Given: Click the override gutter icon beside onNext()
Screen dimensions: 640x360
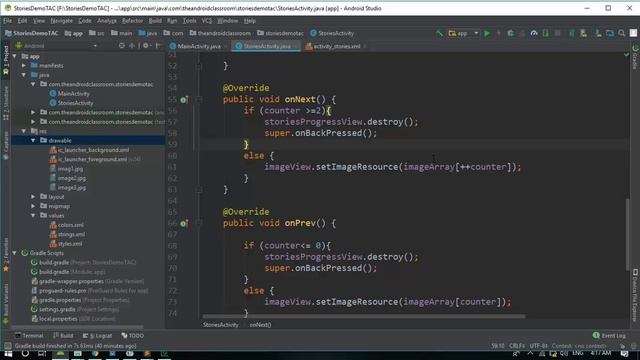Looking at the screenshot, I should point(184,100).
